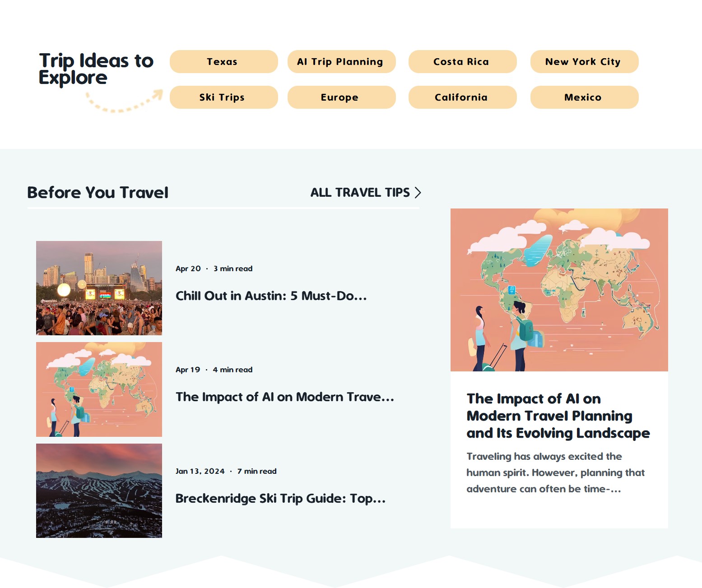Open the Breckenridge mountain thumbnail
702x588 pixels.
(x=99, y=491)
